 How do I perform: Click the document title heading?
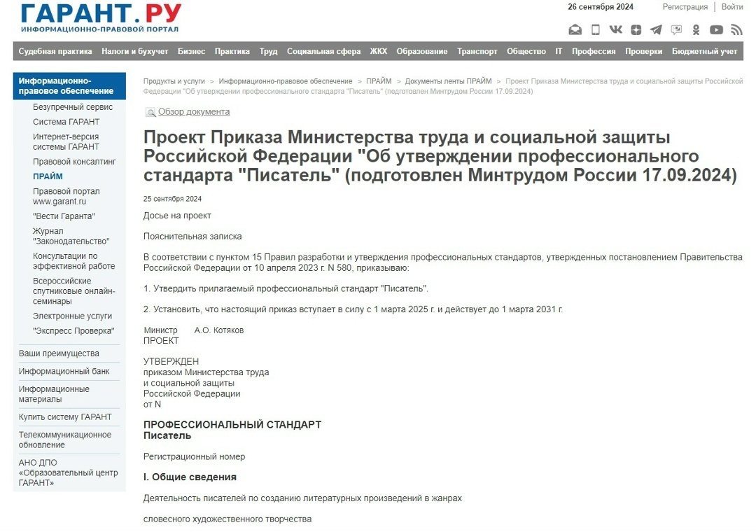[x=440, y=156]
